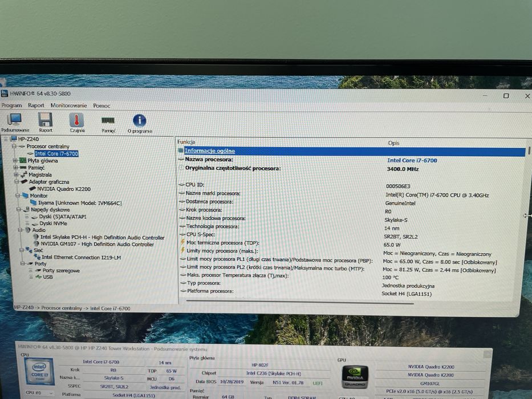Click the Iiyama monitor icon in tree

tap(33, 202)
